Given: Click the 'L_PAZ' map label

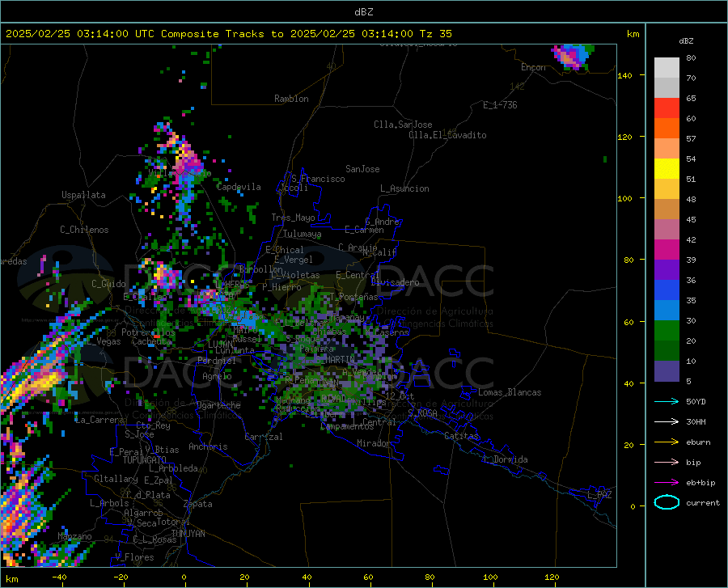Looking at the screenshot, I should click(x=599, y=495).
